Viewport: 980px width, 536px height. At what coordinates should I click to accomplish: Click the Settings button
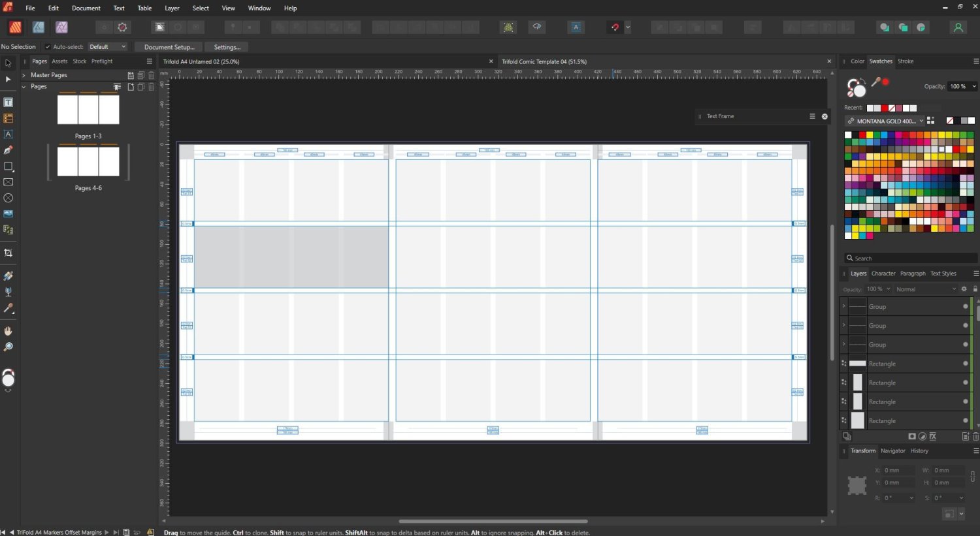tap(227, 46)
